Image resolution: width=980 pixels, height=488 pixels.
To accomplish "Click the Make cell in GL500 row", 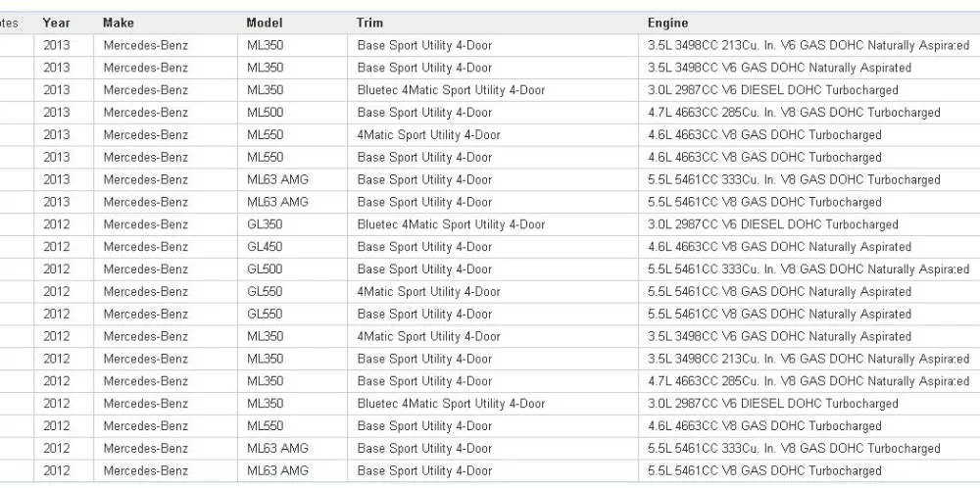I will tap(166, 269).
